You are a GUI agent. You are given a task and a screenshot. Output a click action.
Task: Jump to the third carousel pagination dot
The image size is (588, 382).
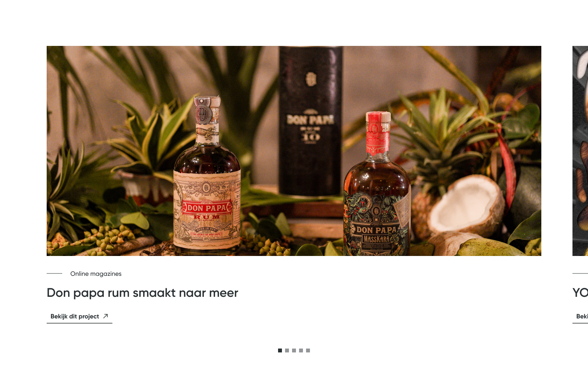click(294, 350)
